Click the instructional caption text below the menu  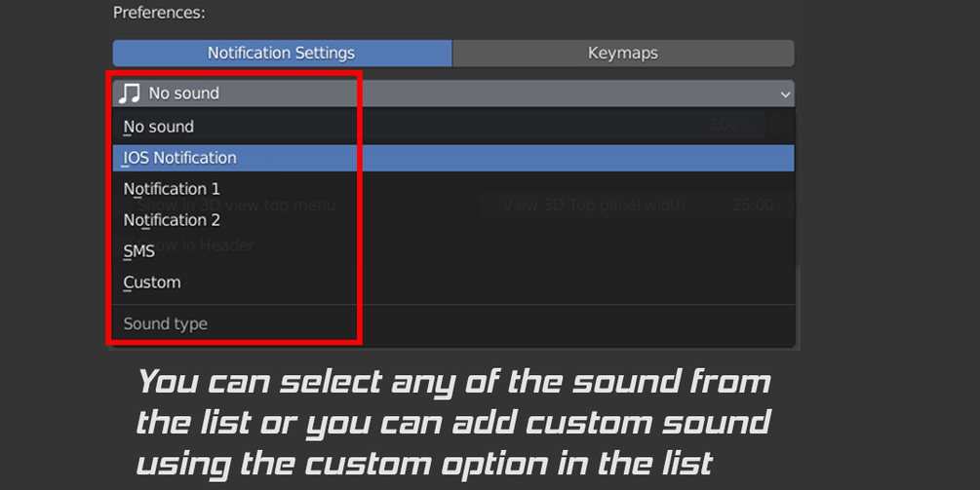pyautogui.click(x=453, y=422)
